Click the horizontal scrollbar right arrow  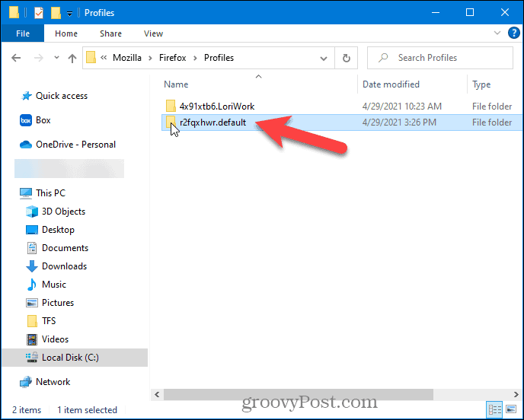pyautogui.click(x=516, y=395)
